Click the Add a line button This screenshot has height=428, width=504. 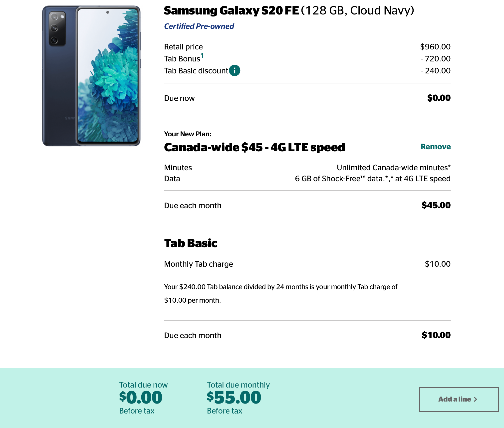pos(459,399)
